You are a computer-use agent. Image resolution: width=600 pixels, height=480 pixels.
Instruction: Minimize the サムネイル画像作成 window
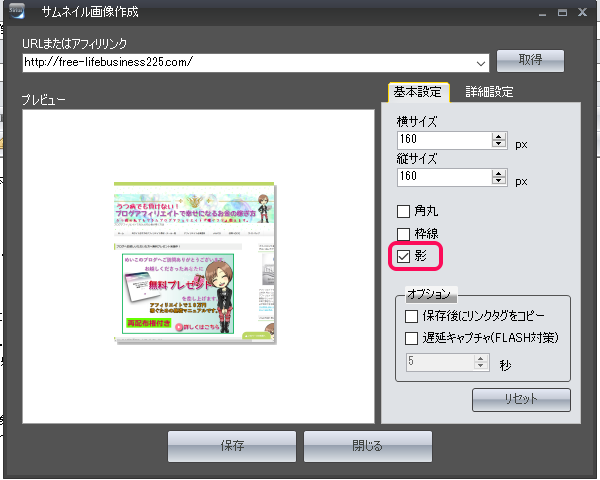[x=541, y=13]
